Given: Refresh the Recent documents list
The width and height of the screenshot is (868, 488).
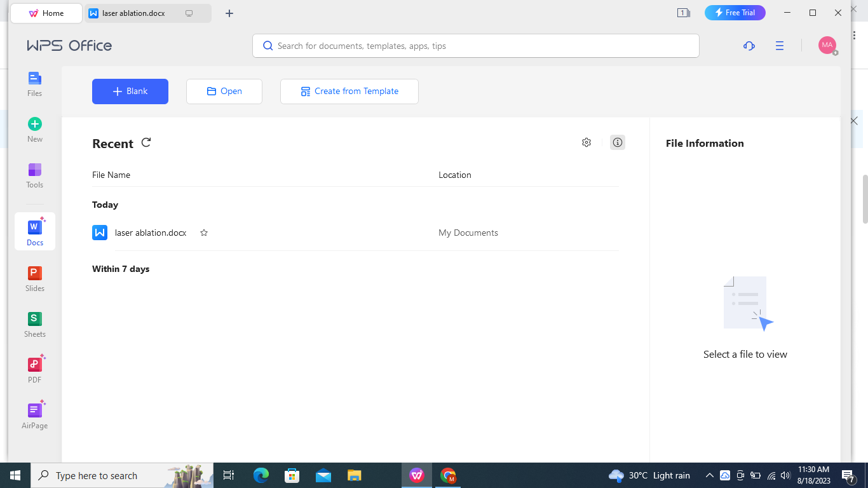Looking at the screenshot, I should 146,142.
